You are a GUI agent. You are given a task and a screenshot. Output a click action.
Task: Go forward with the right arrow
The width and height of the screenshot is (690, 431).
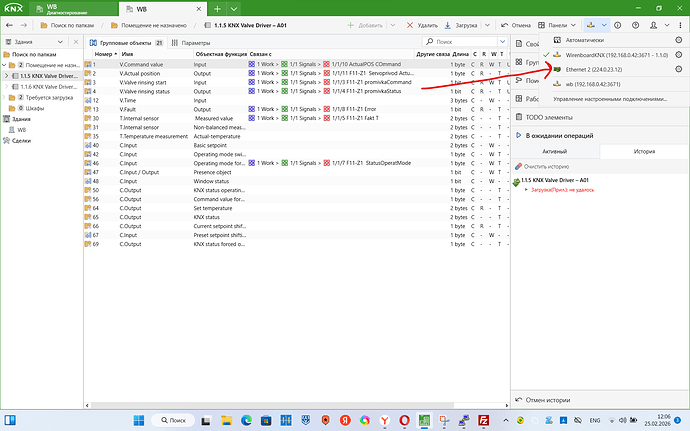24,26
